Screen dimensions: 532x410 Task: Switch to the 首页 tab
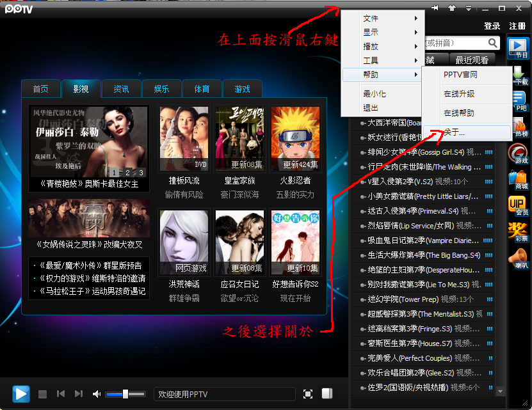tap(41, 89)
